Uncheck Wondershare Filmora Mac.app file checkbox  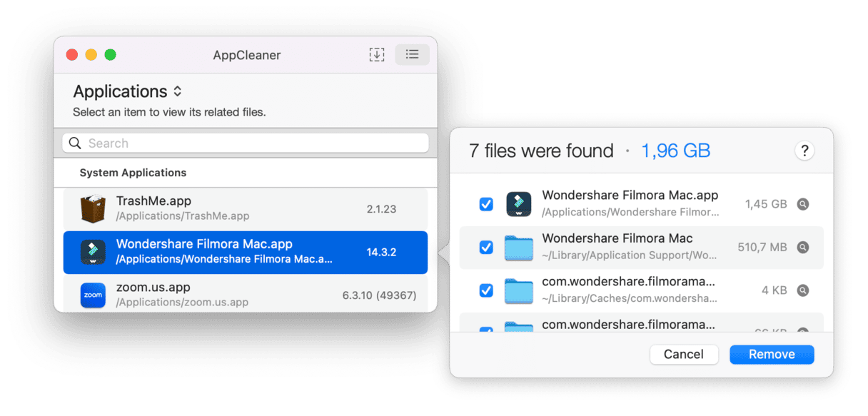486,204
